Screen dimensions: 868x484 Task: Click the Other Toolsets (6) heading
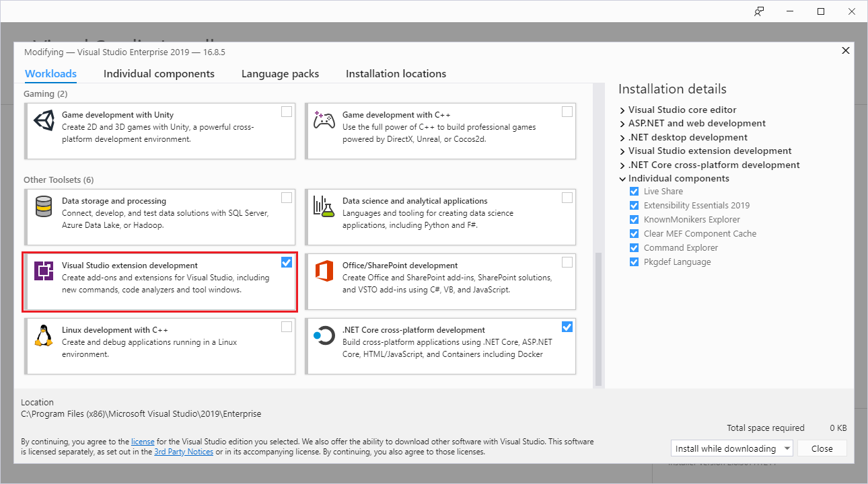(x=59, y=180)
